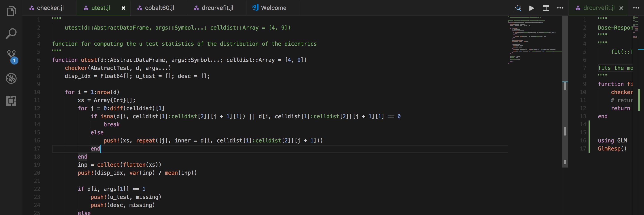Place cursor on 'break' statement
The height and width of the screenshot is (215, 644).
click(112, 124)
